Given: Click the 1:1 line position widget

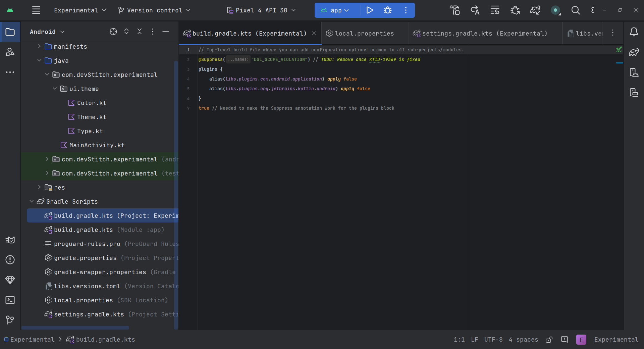Looking at the screenshot, I should click(459, 340).
